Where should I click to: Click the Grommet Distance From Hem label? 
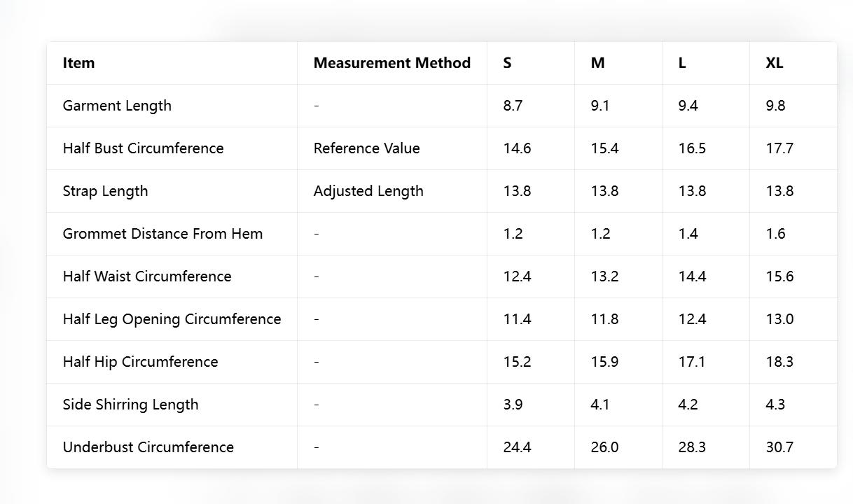pos(162,234)
